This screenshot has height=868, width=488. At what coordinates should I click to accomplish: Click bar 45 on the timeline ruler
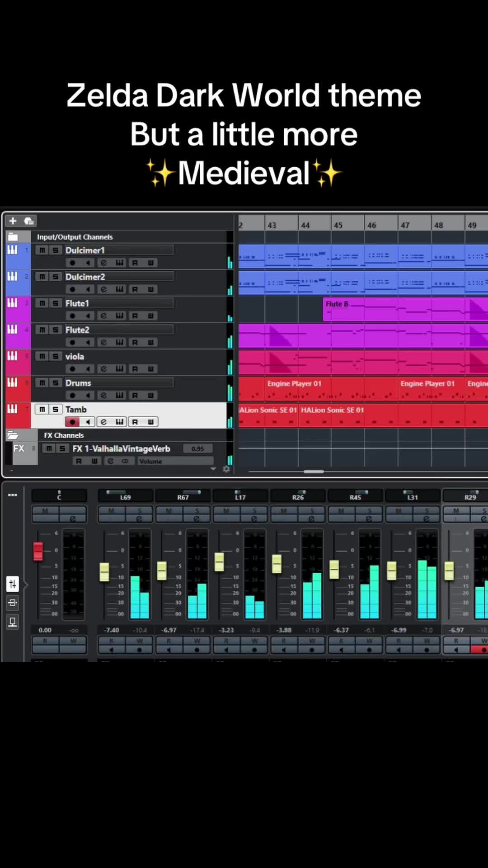coord(338,225)
